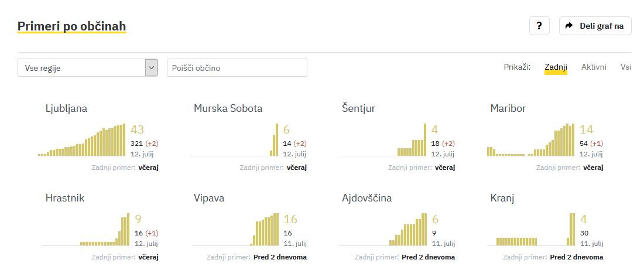Click the Poišči občino search field

(x=237, y=68)
